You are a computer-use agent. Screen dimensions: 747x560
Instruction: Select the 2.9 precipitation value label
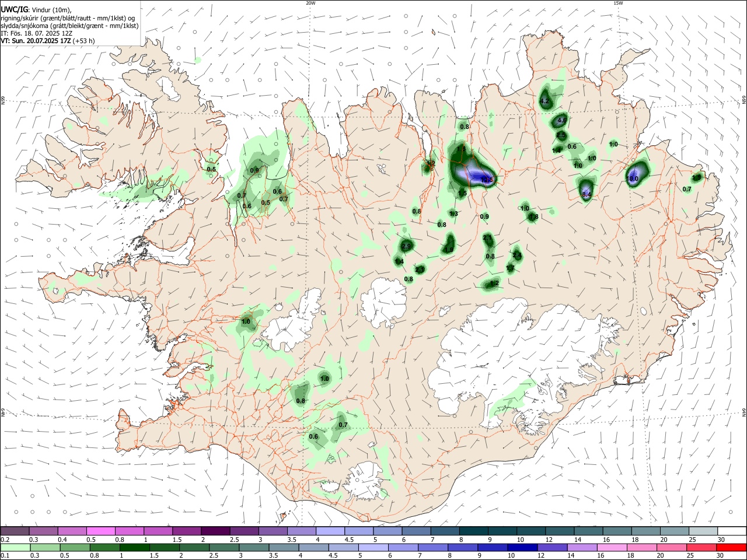[407, 247]
